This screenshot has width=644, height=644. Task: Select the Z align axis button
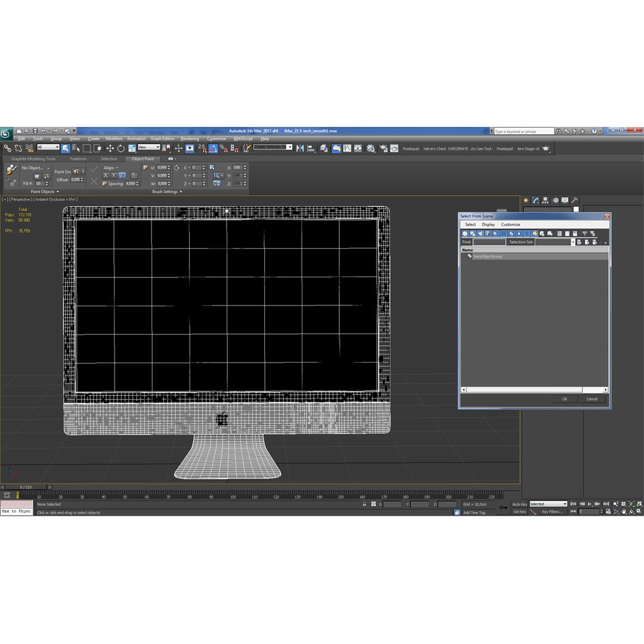[122, 175]
